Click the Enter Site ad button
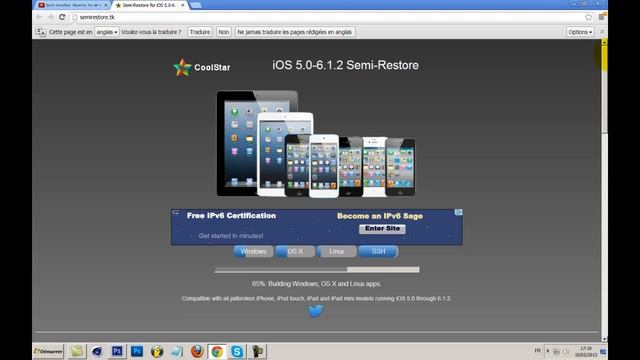 click(x=382, y=229)
